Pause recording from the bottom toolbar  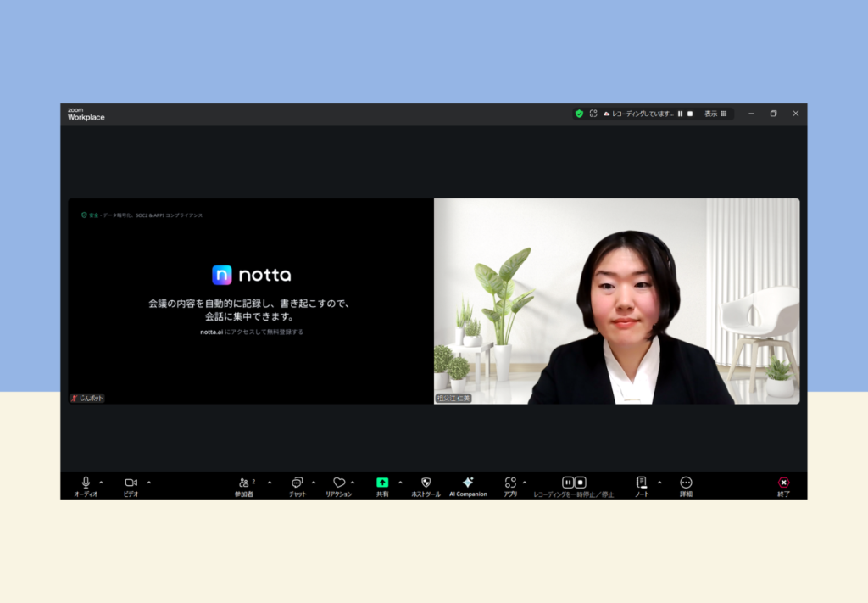click(568, 483)
